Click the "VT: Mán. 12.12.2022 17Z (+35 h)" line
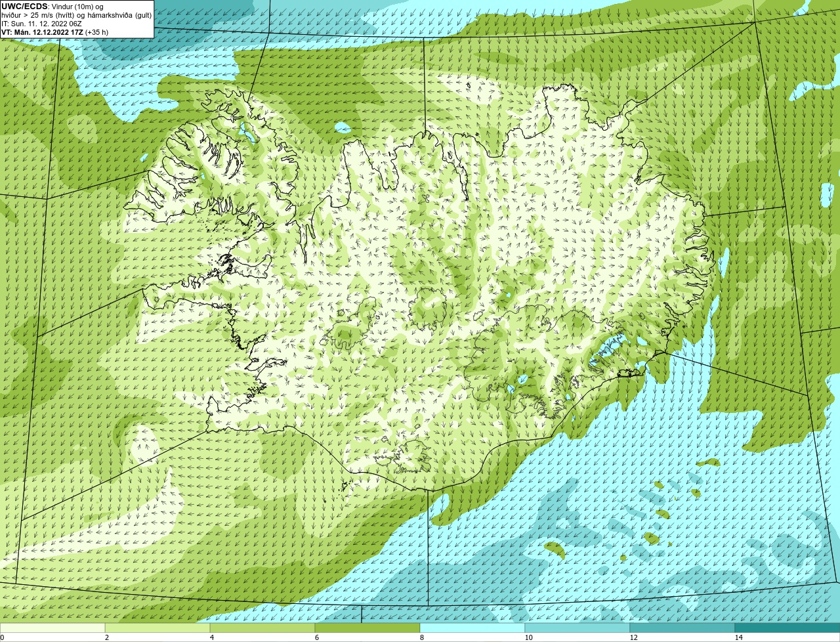 pyautogui.click(x=54, y=32)
